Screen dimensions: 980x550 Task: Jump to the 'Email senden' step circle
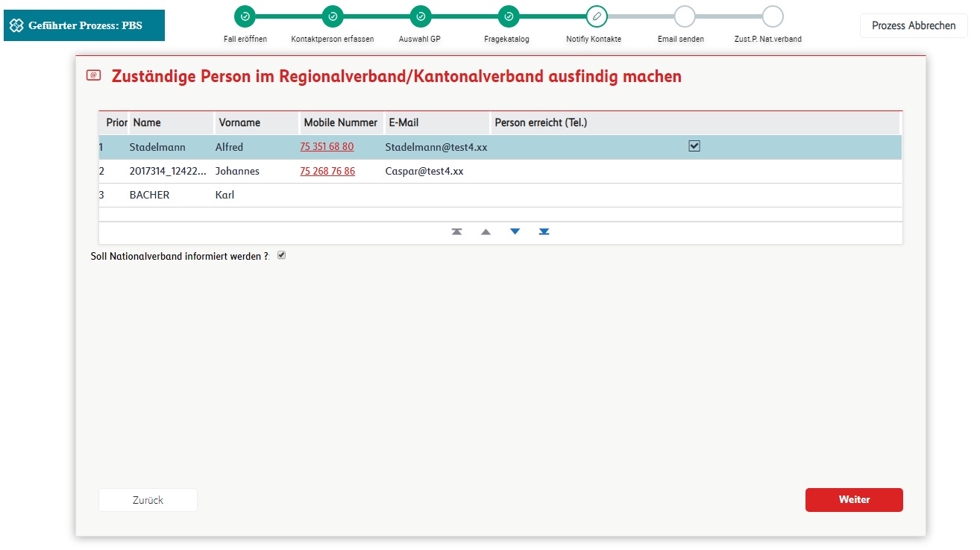(x=684, y=16)
